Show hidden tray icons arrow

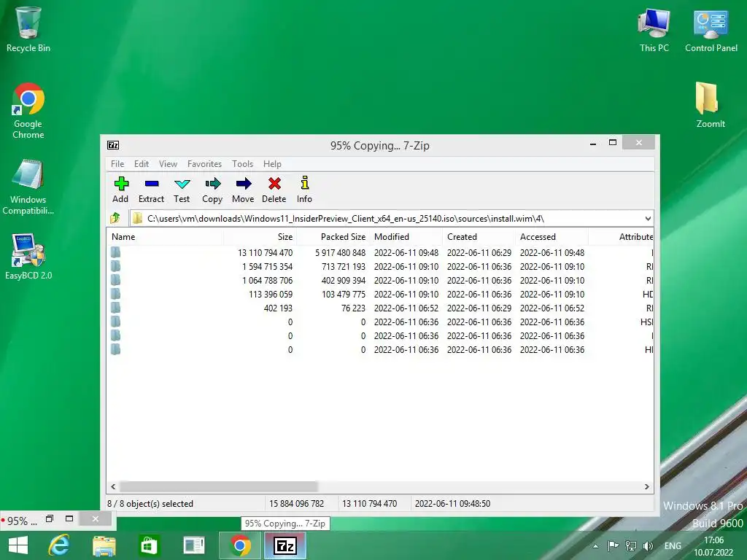point(595,546)
